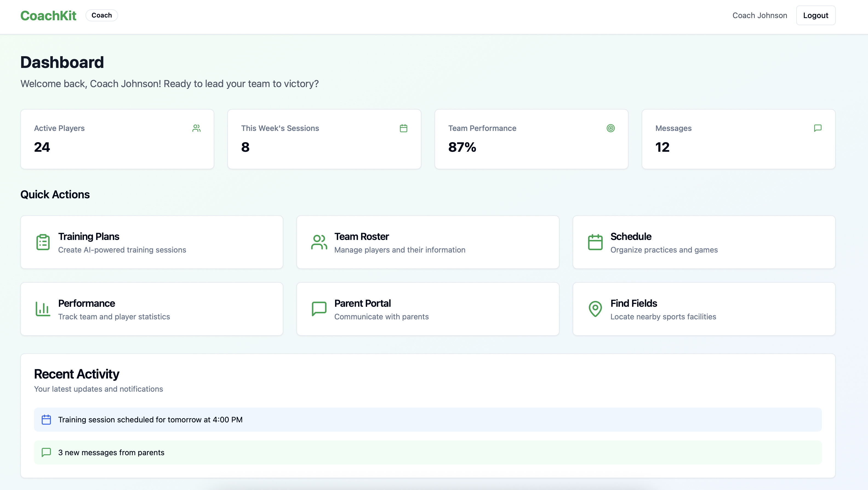
Task: Click the Schedule calendar icon
Action: point(595,242)
